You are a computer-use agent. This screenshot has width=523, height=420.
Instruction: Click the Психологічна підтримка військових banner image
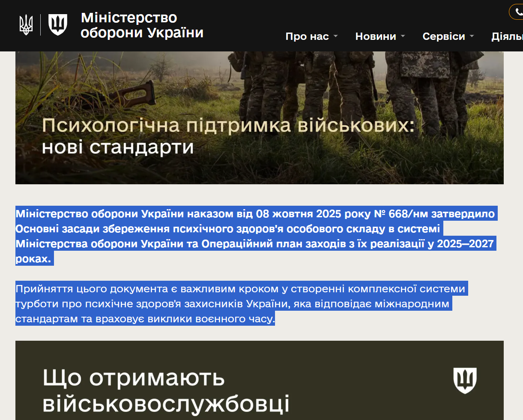(260, 118)
